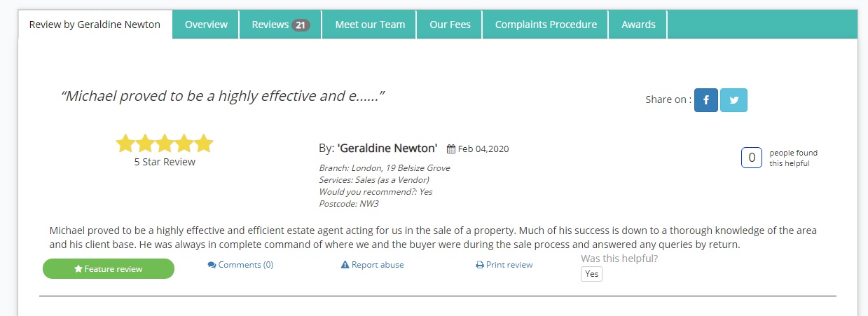
Task: Share review on Twitter
Action: 733,100
